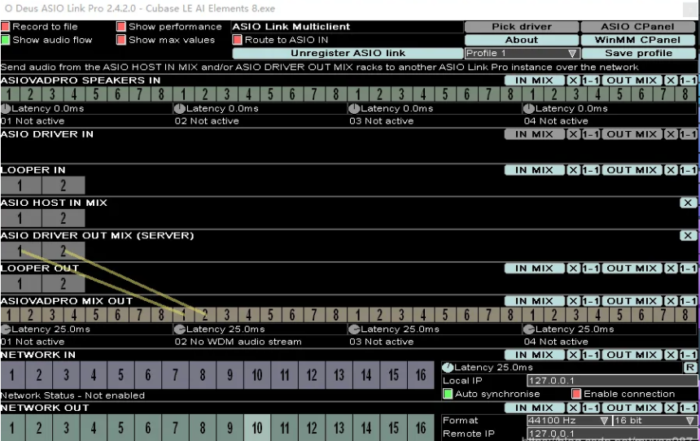700x441 pixels.
Task: Toggle Show audio flow checkbox
Action: point(6,40)
